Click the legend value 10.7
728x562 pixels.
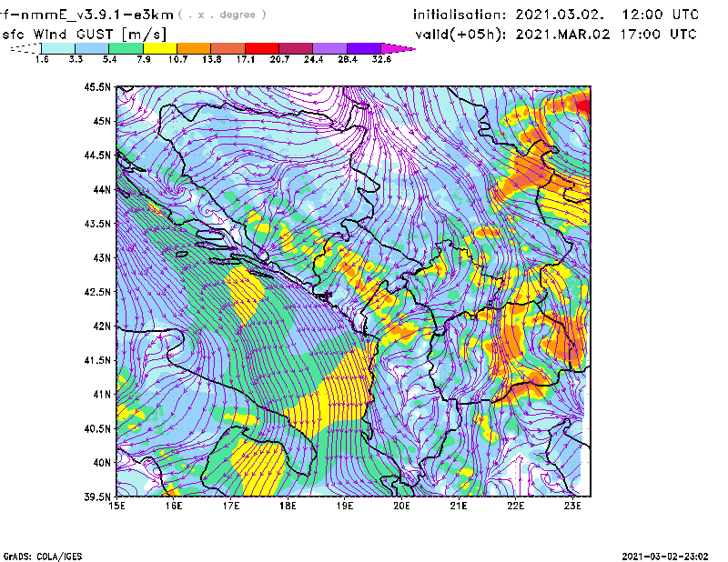point(177,59)
